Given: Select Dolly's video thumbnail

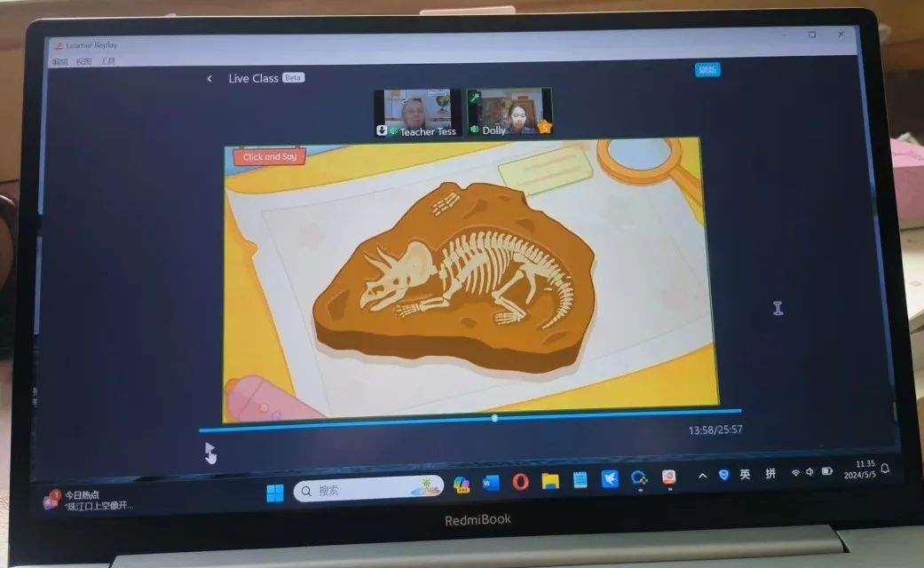Looking at the screenshot, I should pyautogui.click(x=509, y=112).
